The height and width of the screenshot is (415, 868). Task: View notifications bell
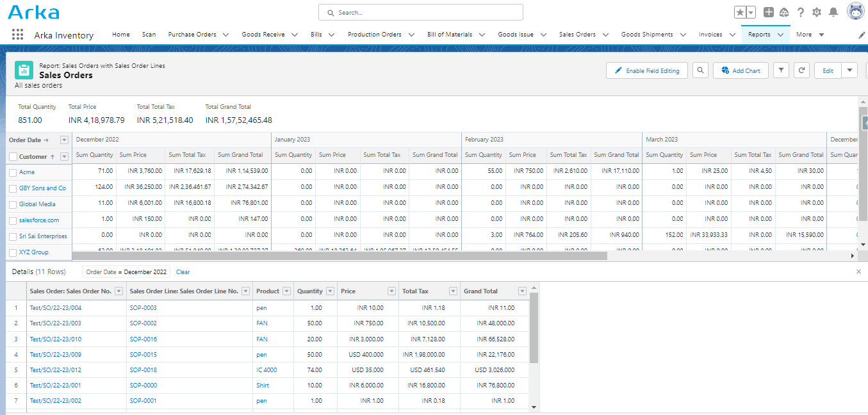click(833, 11)
